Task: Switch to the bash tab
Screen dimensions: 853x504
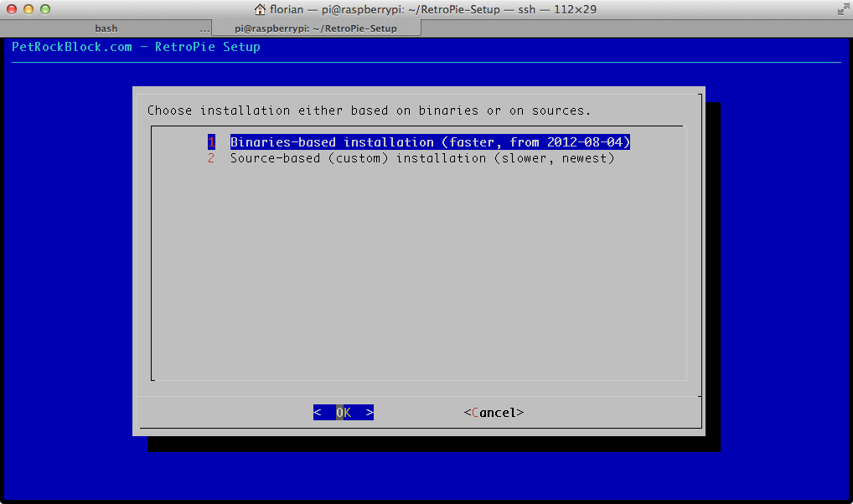Action: click(x=106, y=28)
